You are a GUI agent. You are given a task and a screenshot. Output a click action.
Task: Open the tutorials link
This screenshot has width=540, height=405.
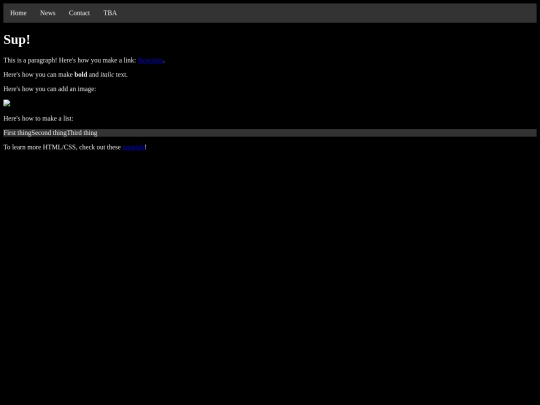pyautogui.click(x=133, y=147)
